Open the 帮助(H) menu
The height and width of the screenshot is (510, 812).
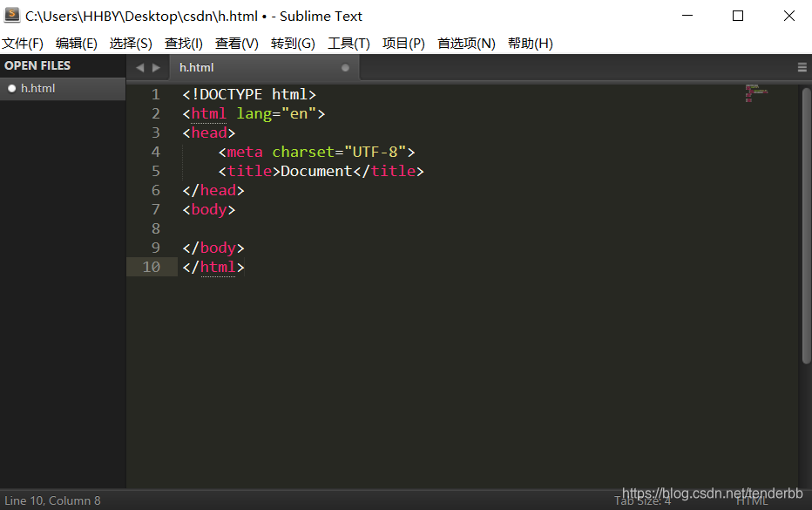click(x=531, y=44)
